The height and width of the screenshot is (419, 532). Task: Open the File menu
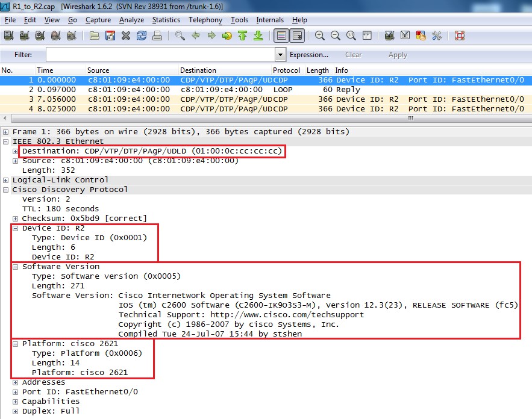(x=10, y=20)
